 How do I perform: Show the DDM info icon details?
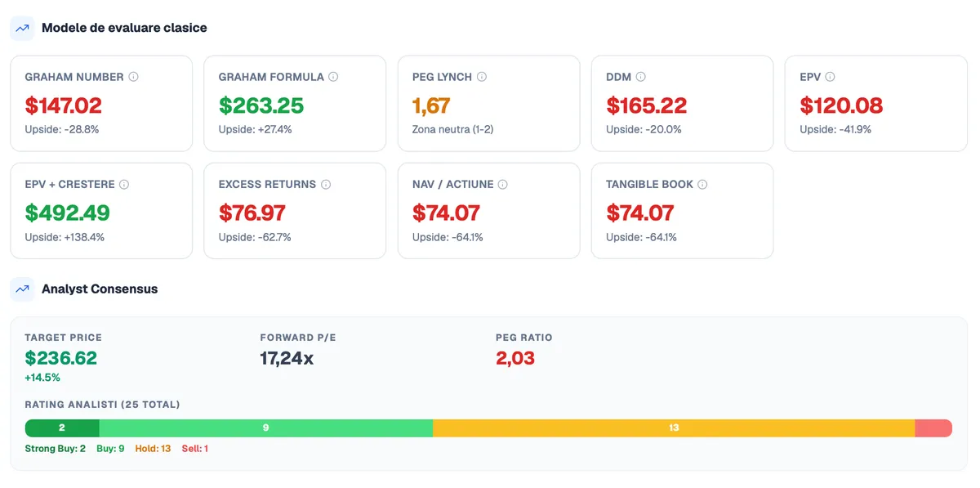[641, 77]
